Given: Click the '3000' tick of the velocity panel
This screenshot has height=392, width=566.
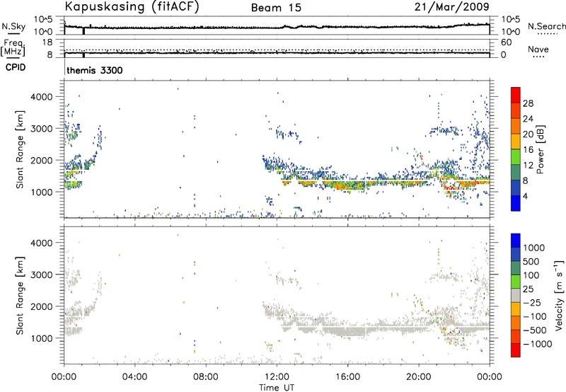Looking at the screenshot, I should pyautogui.click(x=43, y=275).
